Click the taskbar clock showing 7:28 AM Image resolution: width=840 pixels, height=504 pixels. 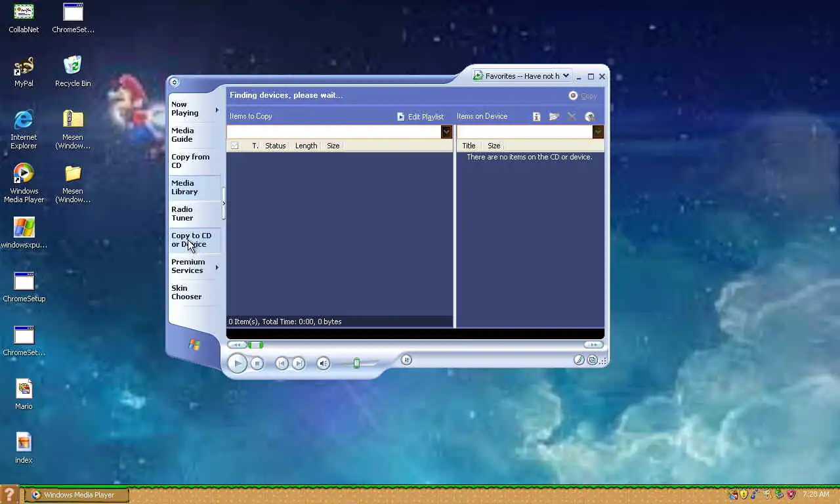816,494
